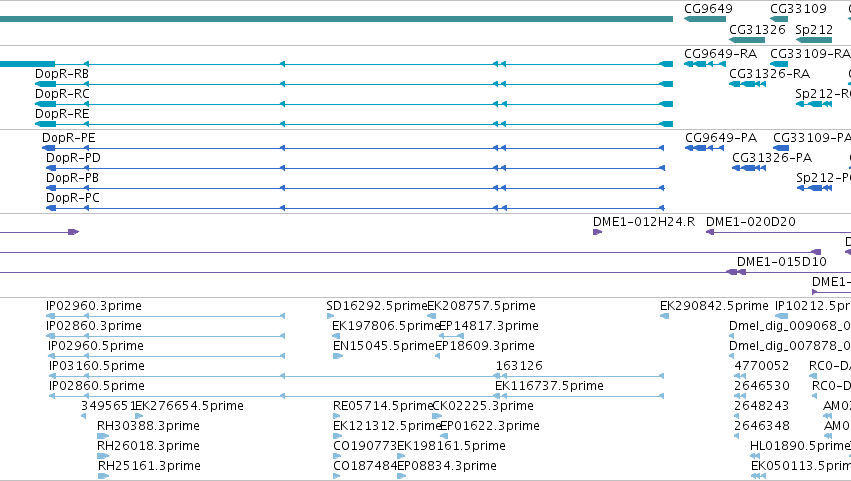
Task: Click the IP02860.3prime EST label
Action: pos(94,326)
